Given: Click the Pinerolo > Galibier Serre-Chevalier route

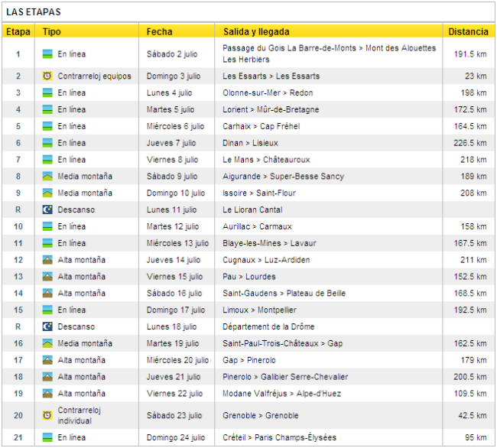Looking at the screenshot, I should click(285, 377).
